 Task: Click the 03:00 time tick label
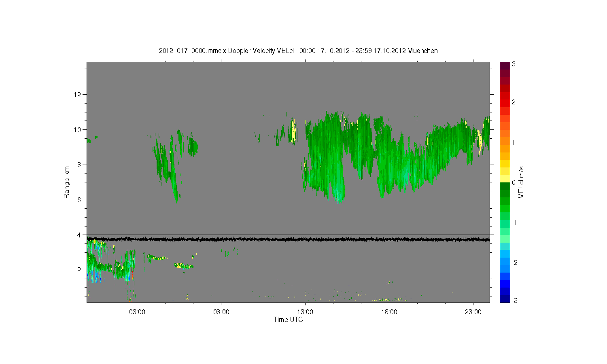coord(137,312)
